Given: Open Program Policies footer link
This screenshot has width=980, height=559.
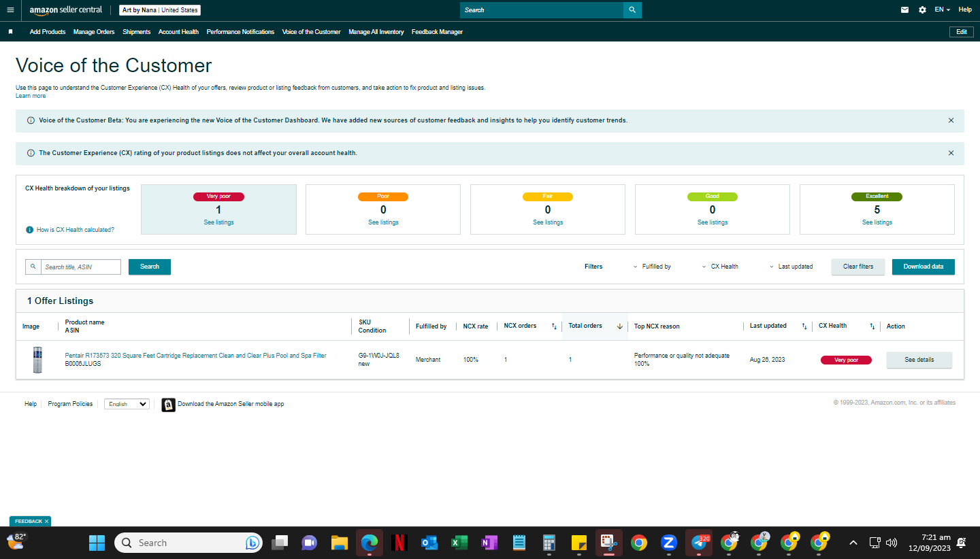Looking at the screenshot, I should click(70, 404).
